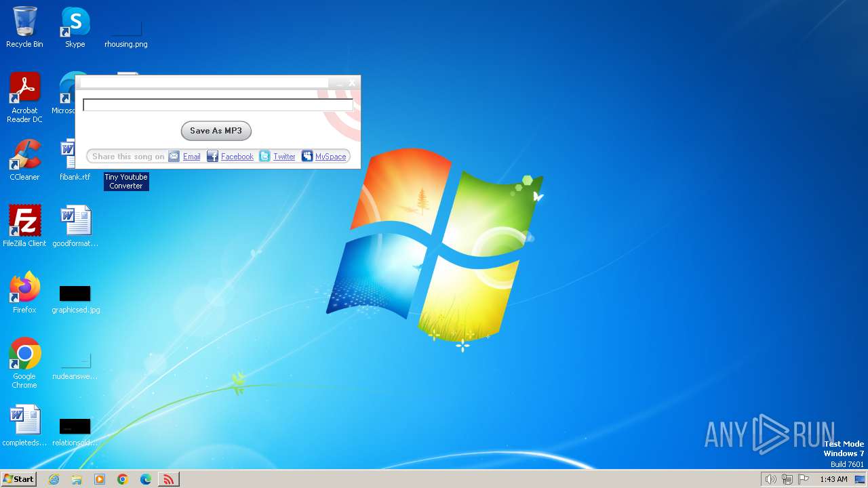Select the completeds document icon
868x488 pixels.
[24, 426]
